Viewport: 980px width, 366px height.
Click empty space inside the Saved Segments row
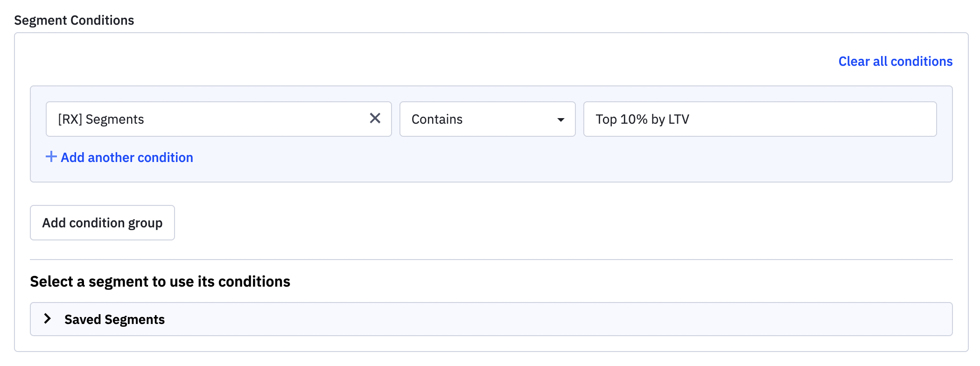pyautogui.click(x=560, y=319)
